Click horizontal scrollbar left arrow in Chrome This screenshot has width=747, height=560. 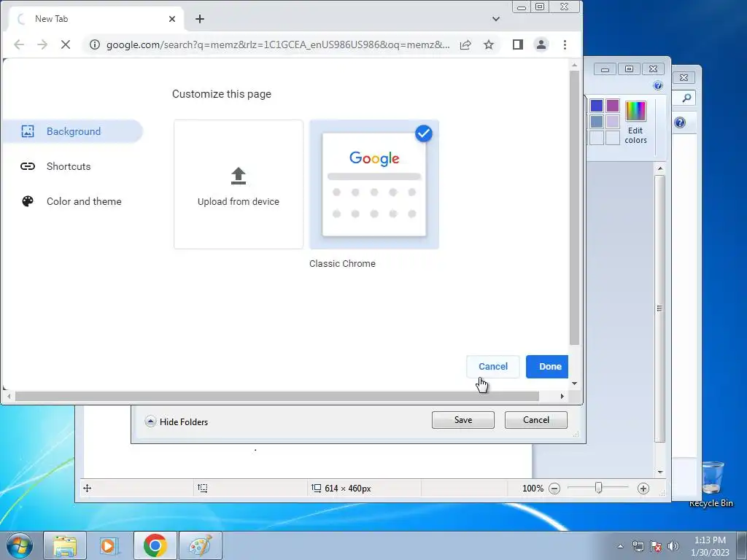pyautogui.click(x=9, y=396)
